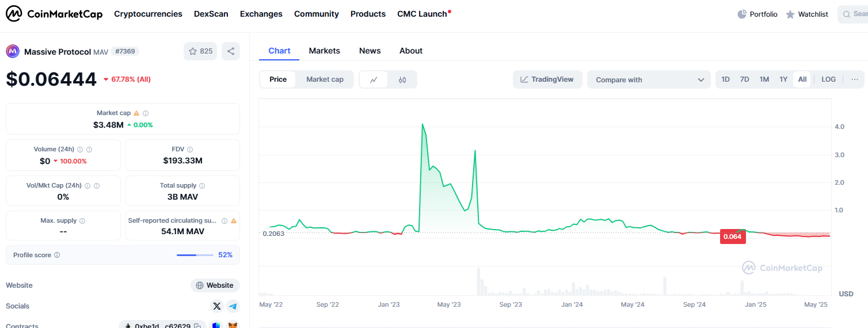Click the $0.06444 price text
The height and width of the screenshot is (328, 868).
tap(51, 79)
